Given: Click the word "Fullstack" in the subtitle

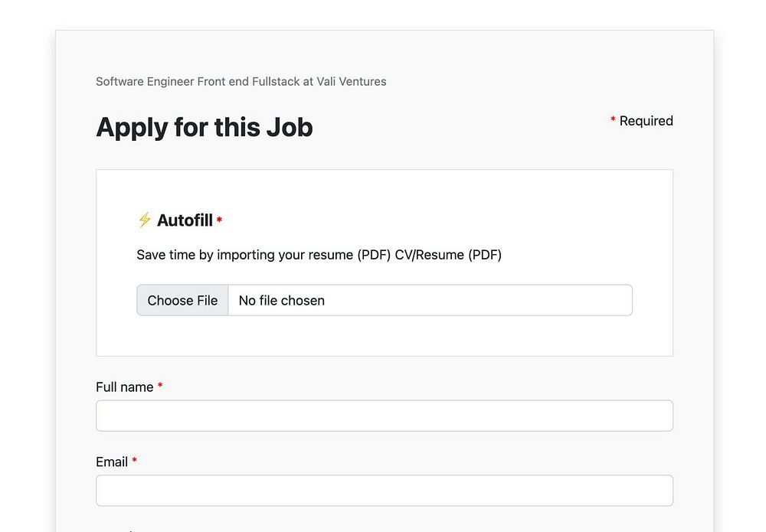Looking at the screenshot, I should pos(276,81).
